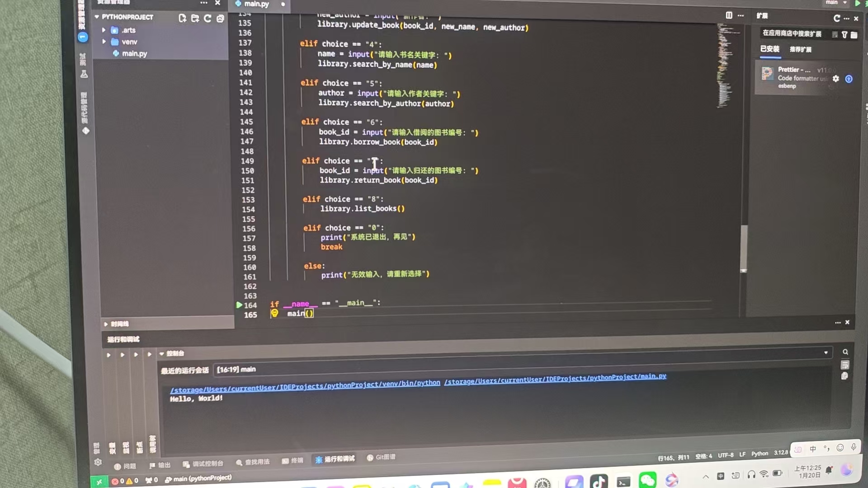Click run arrow beside line 164
The height and width of the screenshot is (488, 868).
click(x=239, y=305)
